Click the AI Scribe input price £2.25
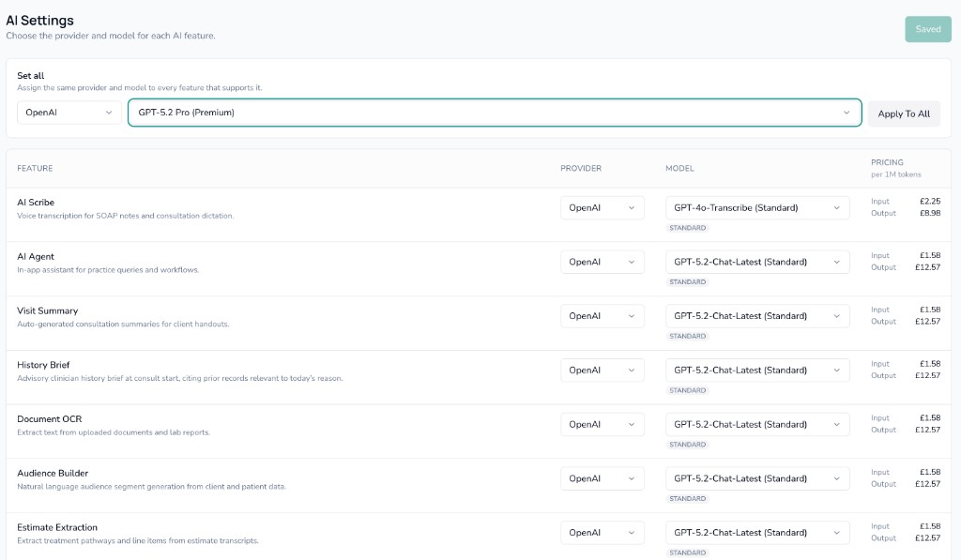961x560 pixels. [x=930, y=201]
